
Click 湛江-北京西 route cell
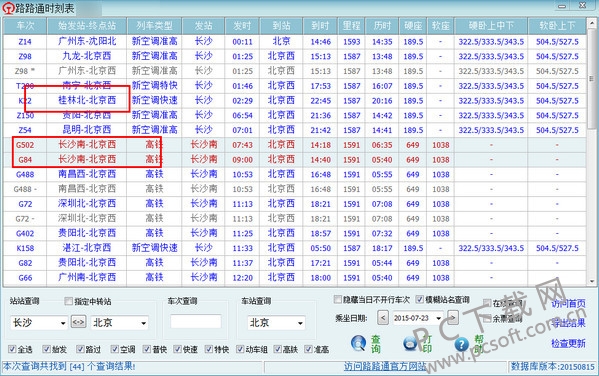tap(87, 248)
